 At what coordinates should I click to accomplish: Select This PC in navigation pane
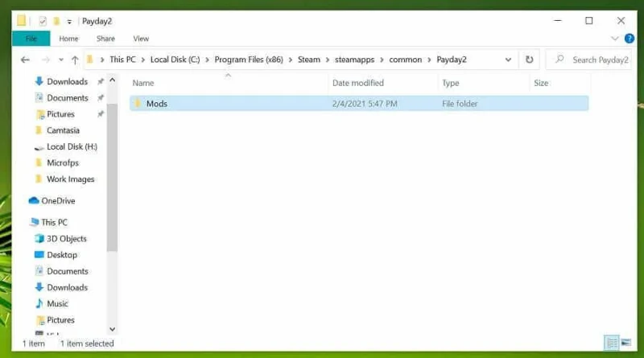[x=54, y=222]
